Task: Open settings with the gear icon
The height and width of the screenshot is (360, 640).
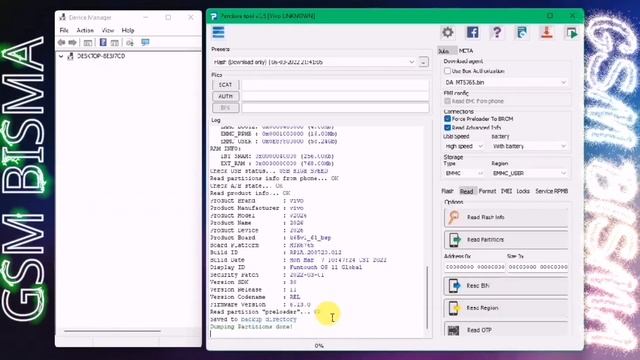Action: point(448,32)
